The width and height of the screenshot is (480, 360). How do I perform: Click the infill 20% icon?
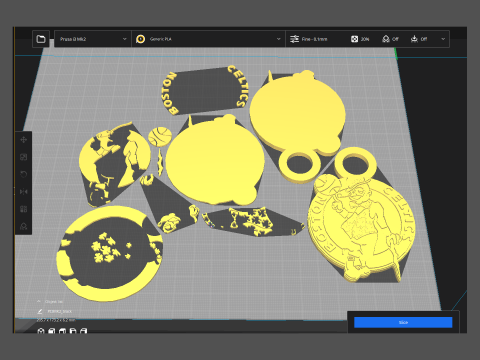click(354, 39)
